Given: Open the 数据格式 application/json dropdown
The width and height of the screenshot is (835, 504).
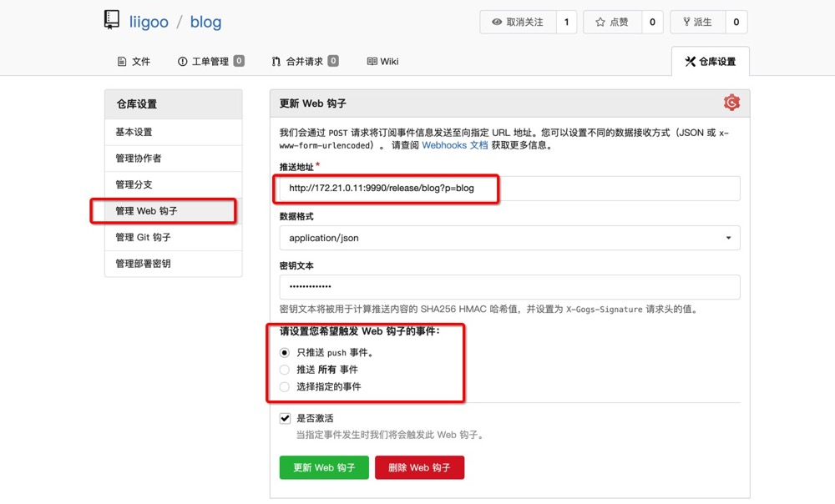Looking at the screenshot, I should [x=509, y=238].
